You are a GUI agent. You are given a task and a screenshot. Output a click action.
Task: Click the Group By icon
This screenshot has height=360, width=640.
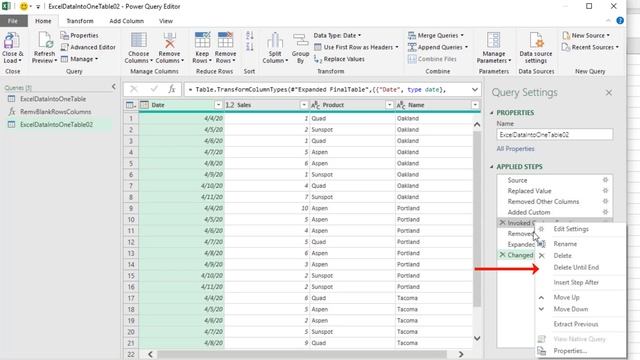click(x=300, y=41)
